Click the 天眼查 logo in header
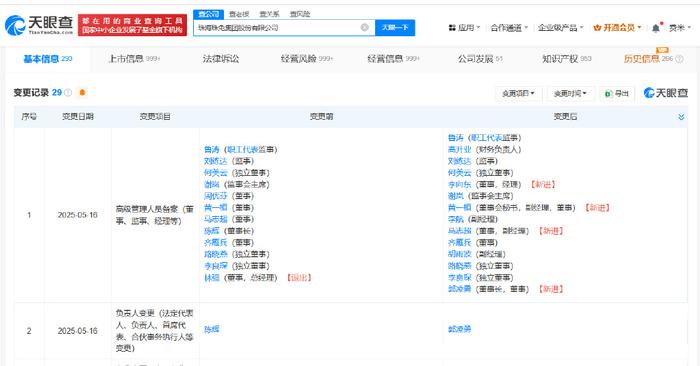 (x=38, y=25)
